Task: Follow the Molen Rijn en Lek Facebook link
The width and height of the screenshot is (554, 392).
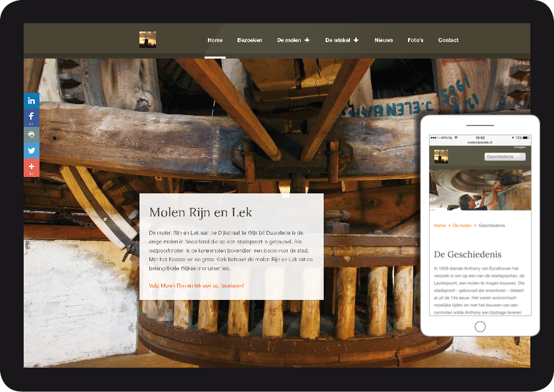Action: point(196,285)
